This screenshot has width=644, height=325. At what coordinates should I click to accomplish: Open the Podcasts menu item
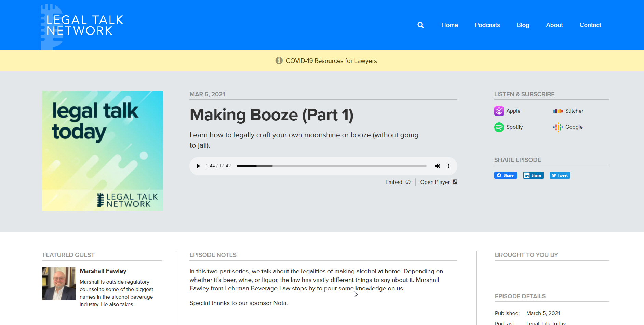(487, 25)
